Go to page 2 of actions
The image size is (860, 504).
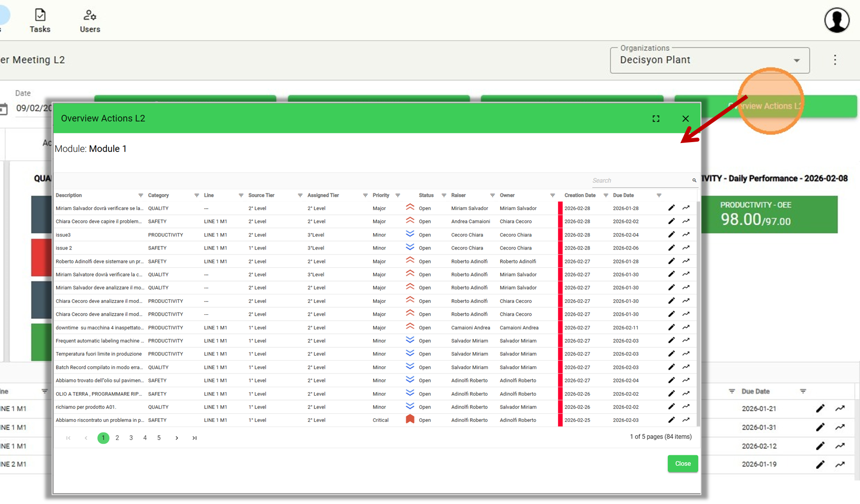click(117, 438)
